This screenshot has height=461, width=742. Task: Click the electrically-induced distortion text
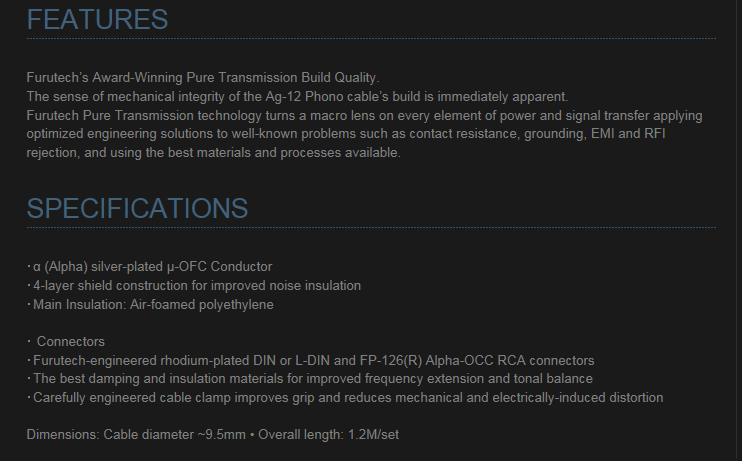[578, 398]
